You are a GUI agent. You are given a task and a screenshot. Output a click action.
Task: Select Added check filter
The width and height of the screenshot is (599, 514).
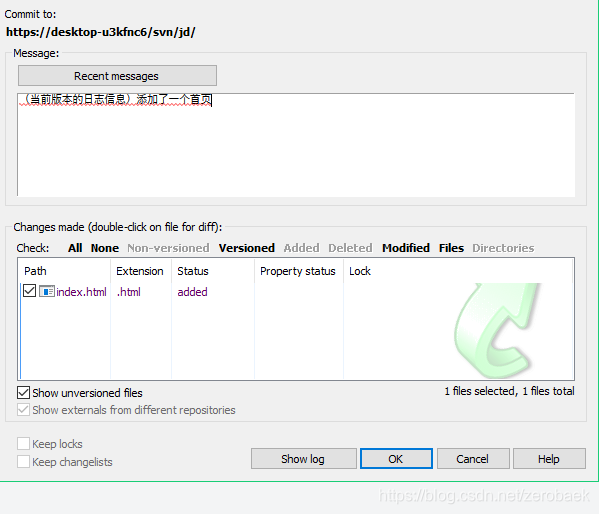coord(301,248)
